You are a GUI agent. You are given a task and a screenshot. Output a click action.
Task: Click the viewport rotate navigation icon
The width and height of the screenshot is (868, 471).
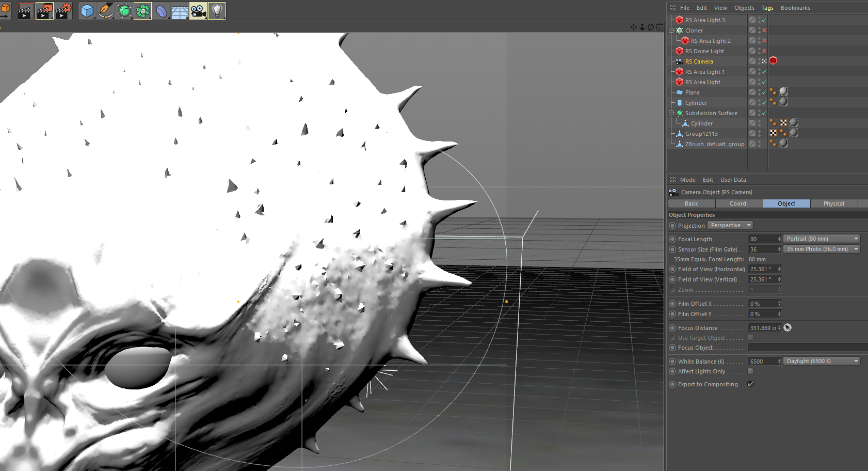(651, 27)
